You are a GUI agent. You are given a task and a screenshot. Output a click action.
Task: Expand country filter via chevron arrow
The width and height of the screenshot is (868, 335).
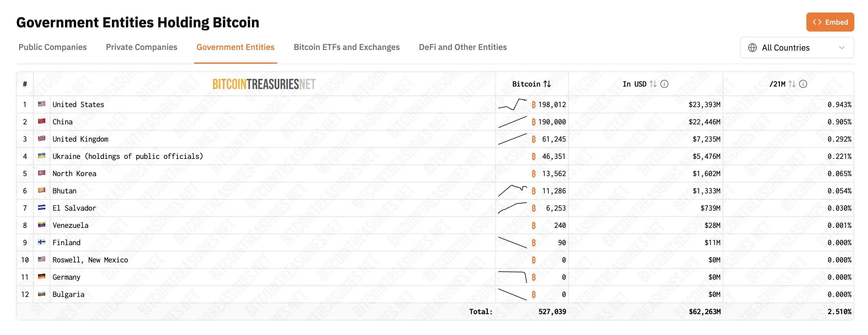coord(842,48)
